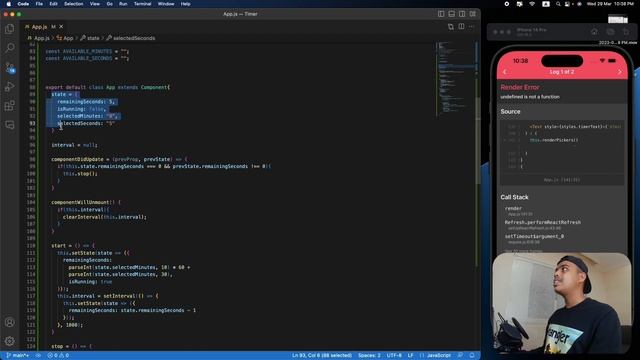640x360 pixels.
Task: Open the Remote Explorer view
Action: coord(9,124)
